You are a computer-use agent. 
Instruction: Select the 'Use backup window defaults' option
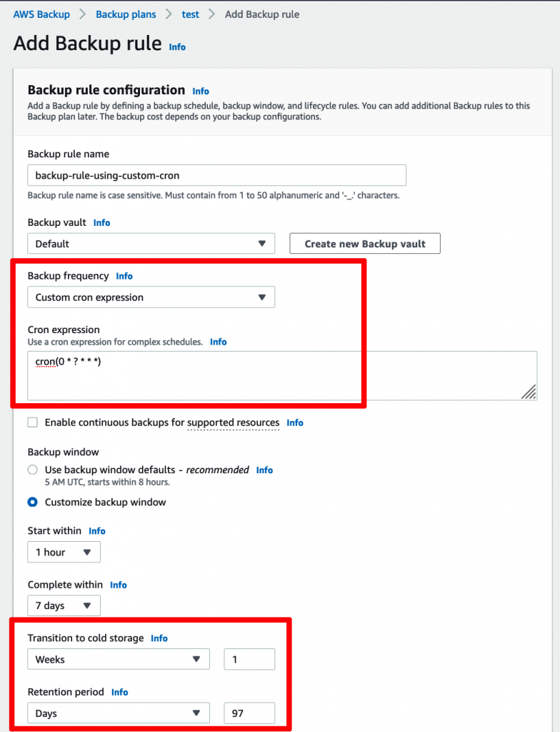coord(32,470)
